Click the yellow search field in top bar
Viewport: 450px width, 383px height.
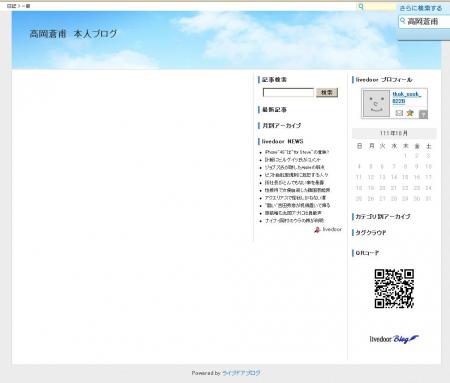pos(380,6)
